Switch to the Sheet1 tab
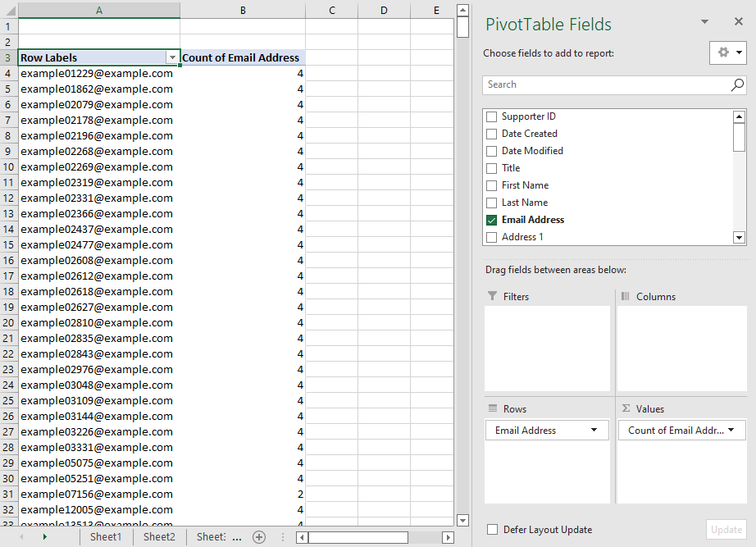Viewport: 756px width, 547px height. pyautogui.click(x=106, y=537)
